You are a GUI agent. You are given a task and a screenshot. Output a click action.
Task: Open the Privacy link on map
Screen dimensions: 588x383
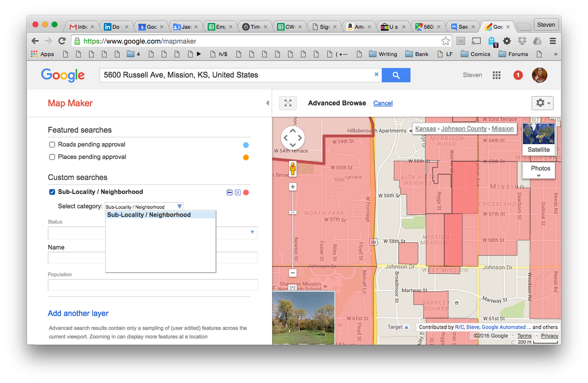coord(549,336)
